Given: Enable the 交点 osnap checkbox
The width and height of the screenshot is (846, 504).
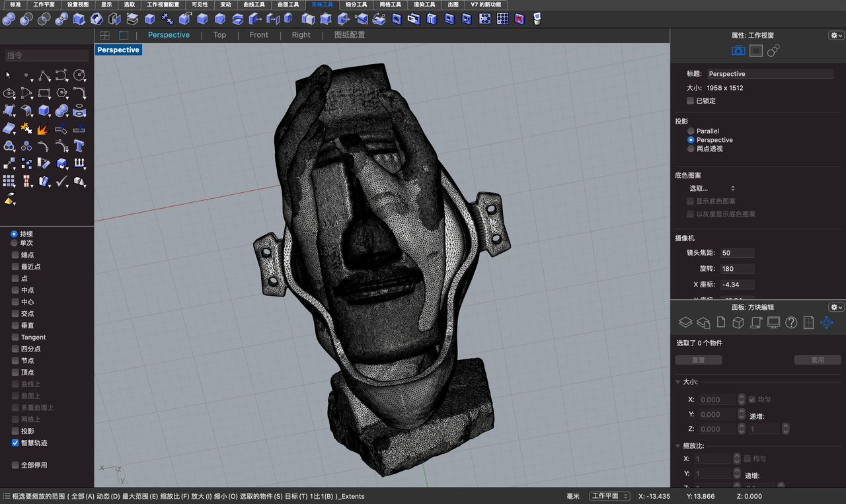Looking at the screenshot, I should pyautogui.click(x=15, y=314).
